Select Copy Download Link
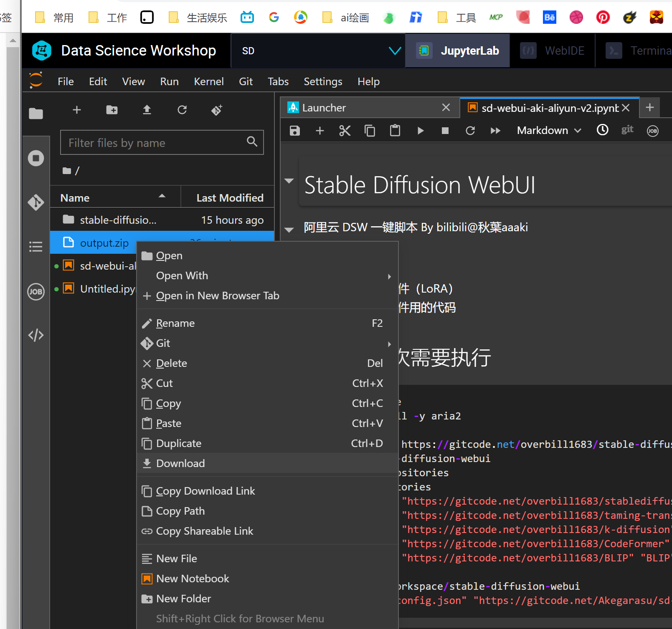672x629 pixels. [267, 491]
